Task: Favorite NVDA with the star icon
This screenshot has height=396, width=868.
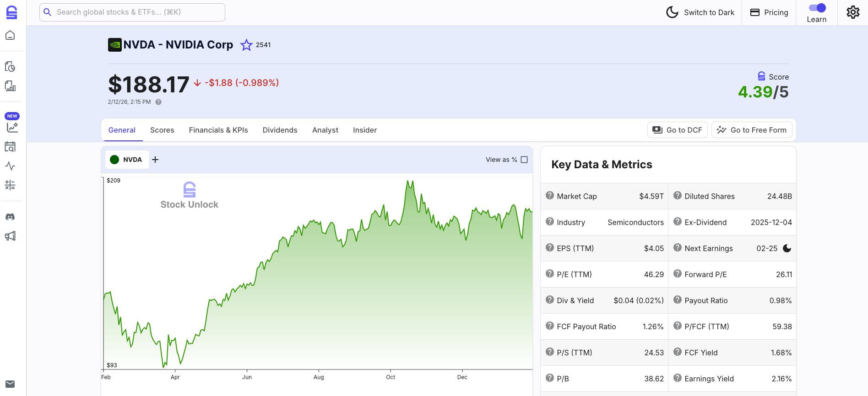Action: [x=246, y=45]
